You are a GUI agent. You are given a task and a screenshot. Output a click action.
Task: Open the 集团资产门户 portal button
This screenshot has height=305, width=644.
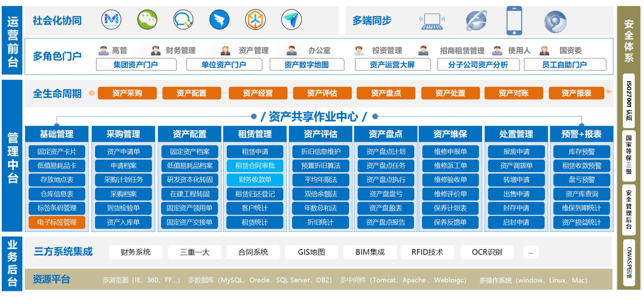tap(136, 64)
